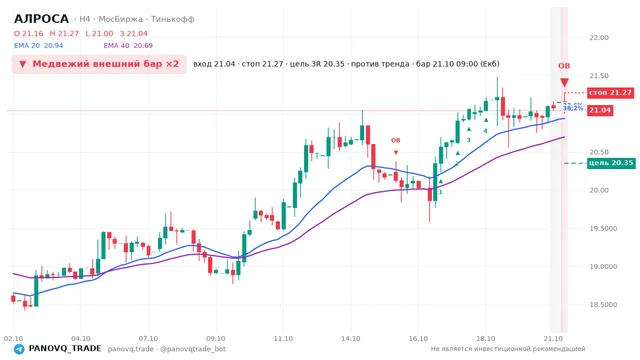The height and width of the screenshot is (360, 640).
Task: Click the green '3' bar count label
Action: pos(469,140)
